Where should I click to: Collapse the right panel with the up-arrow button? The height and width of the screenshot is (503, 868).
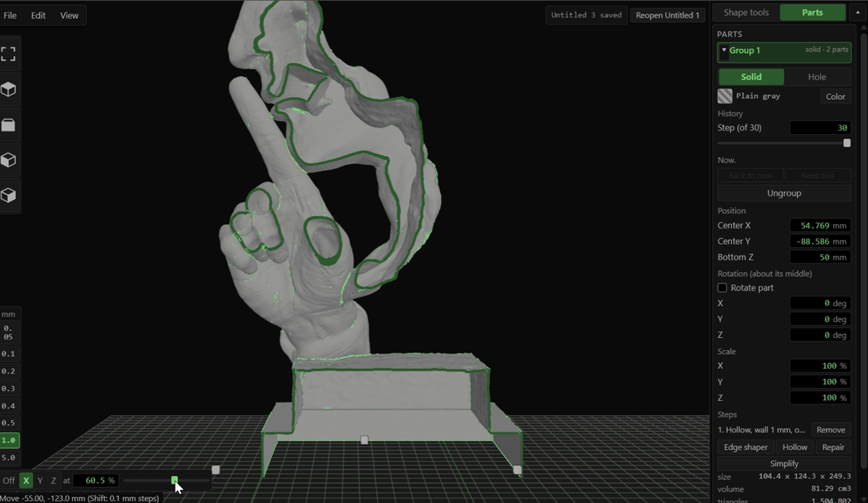tap(858, 13)
